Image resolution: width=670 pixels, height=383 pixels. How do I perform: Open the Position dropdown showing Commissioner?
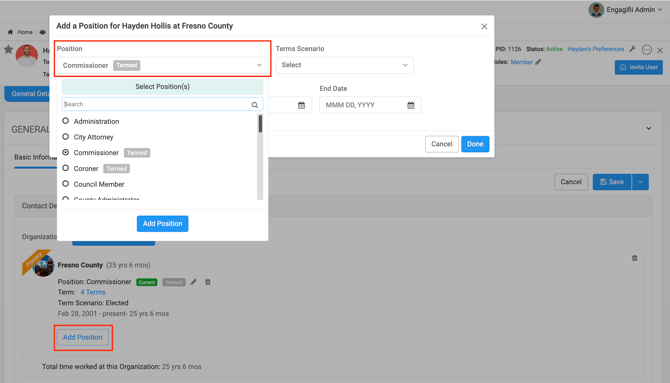coord(162,65)
